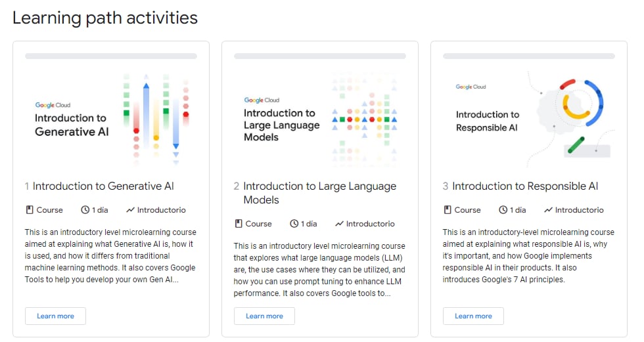Open the Introduction to Responsible AI title link
This screenshot has width=644, height=342.
pos(525,186)
